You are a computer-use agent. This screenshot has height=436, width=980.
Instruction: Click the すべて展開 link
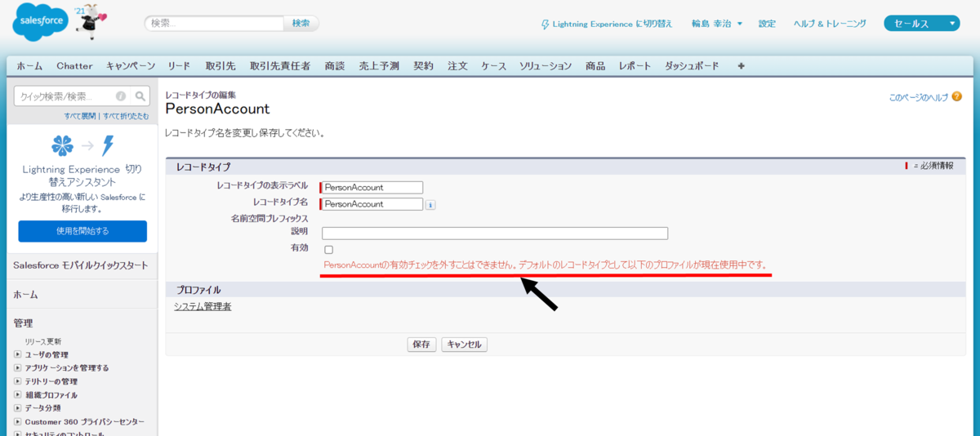[80, 116]
